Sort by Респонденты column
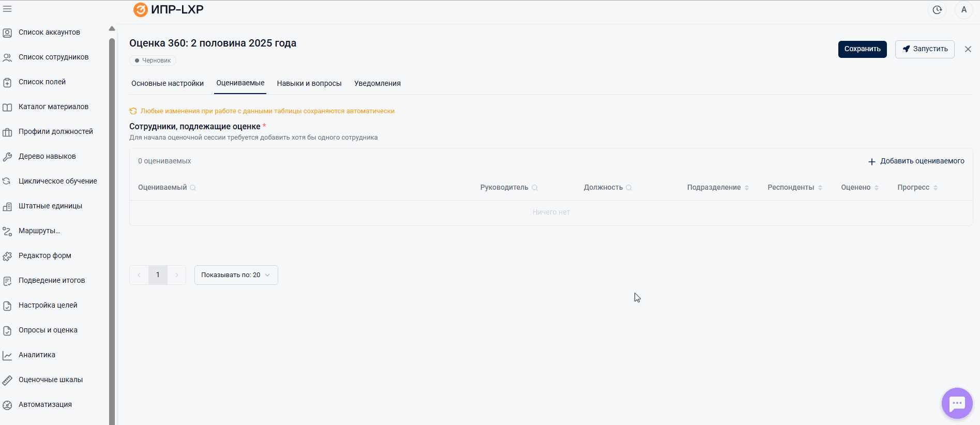980x425 pixels. [x=820, y=188]
